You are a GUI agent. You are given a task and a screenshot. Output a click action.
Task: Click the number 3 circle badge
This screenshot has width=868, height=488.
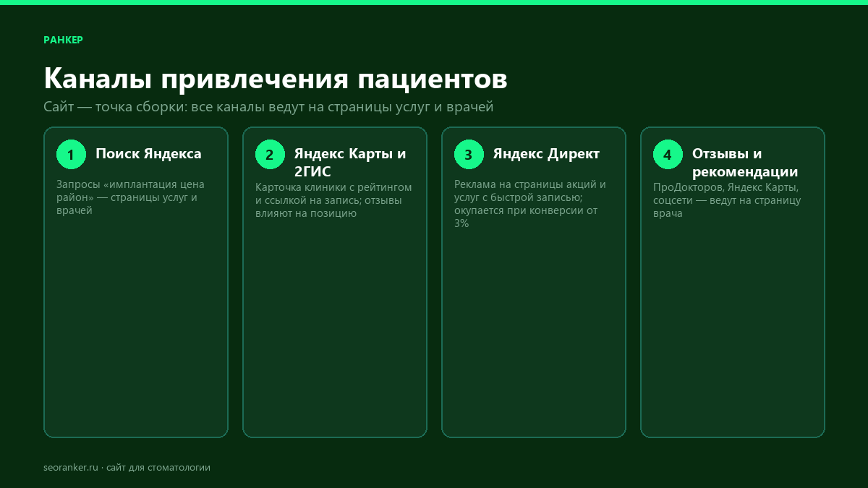[469, 154]
